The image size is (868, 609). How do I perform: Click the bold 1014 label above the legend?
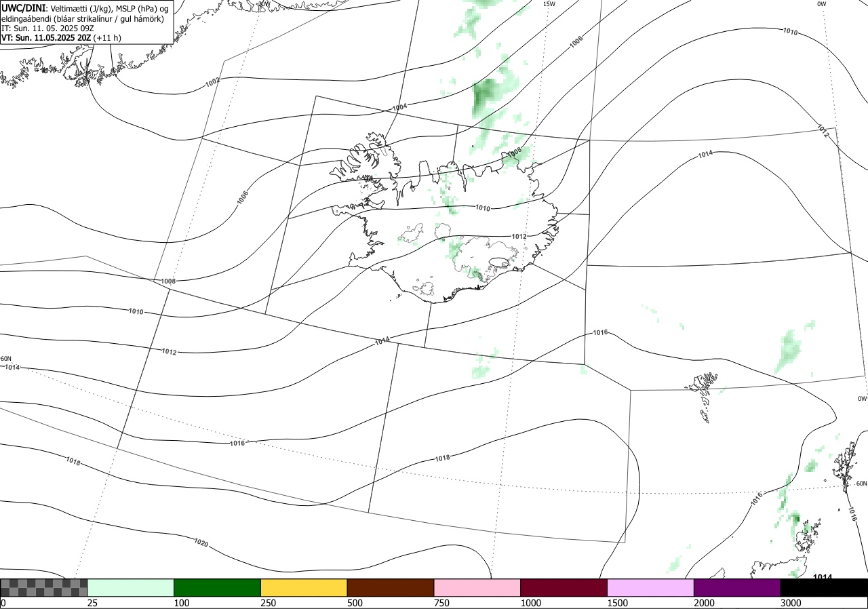click(x=822, y=576)
